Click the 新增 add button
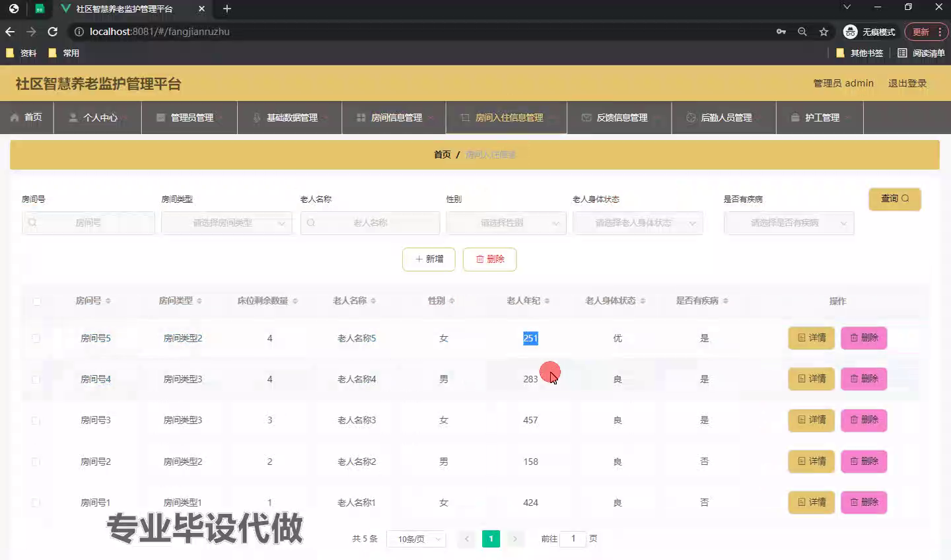The image size is (951, 560). pos(429,260)
